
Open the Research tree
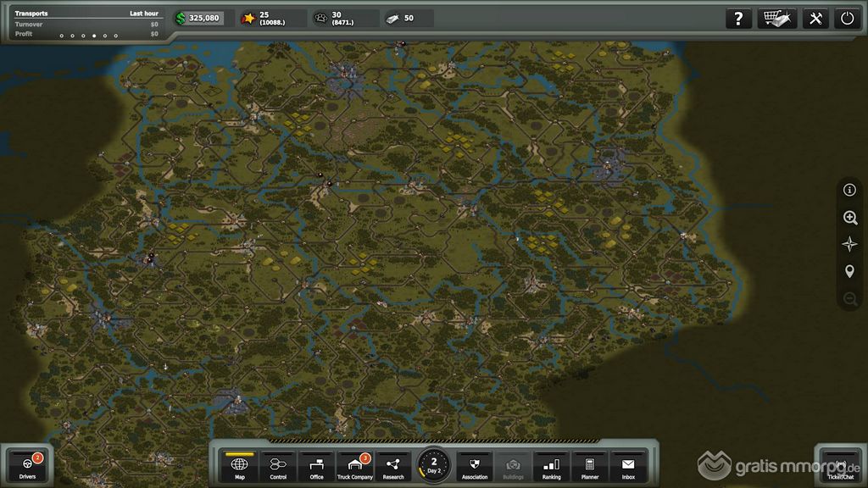coord(393,466)
